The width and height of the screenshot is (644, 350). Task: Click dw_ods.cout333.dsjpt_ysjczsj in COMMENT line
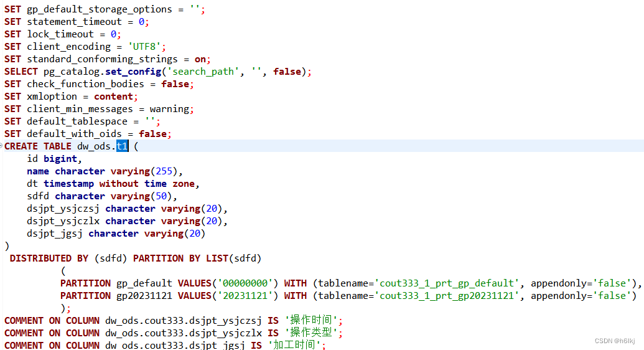[184, 320]
